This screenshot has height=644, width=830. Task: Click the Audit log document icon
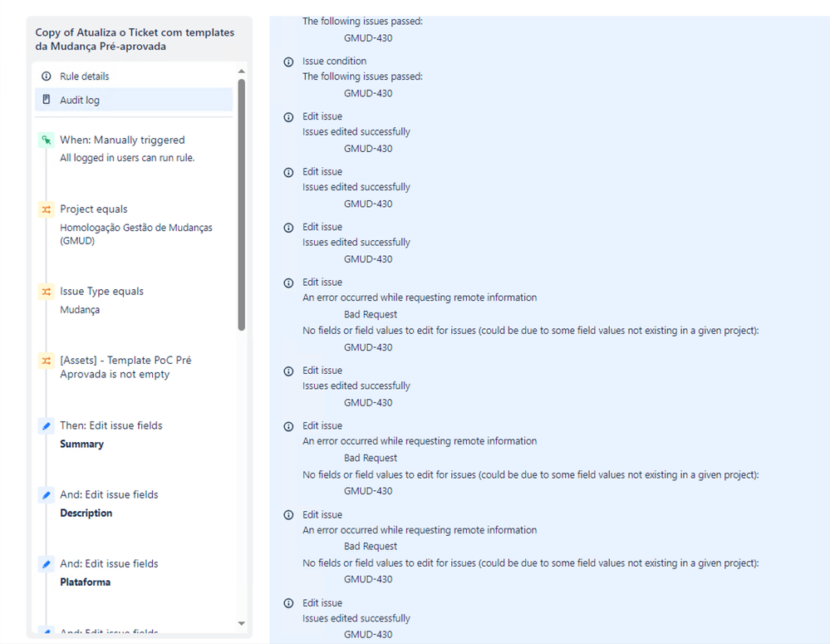click(x=47, y=100)
